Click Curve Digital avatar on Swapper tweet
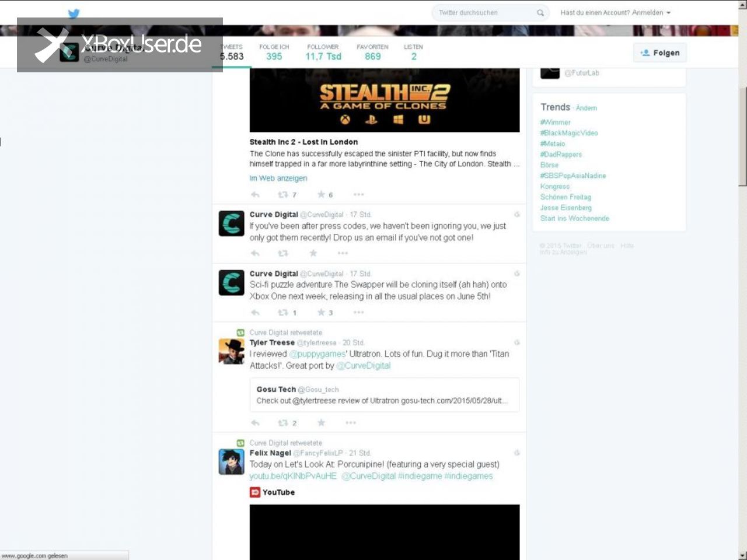Image resolution: width=747 pixels, height=560 pixels. coord(231,282)
